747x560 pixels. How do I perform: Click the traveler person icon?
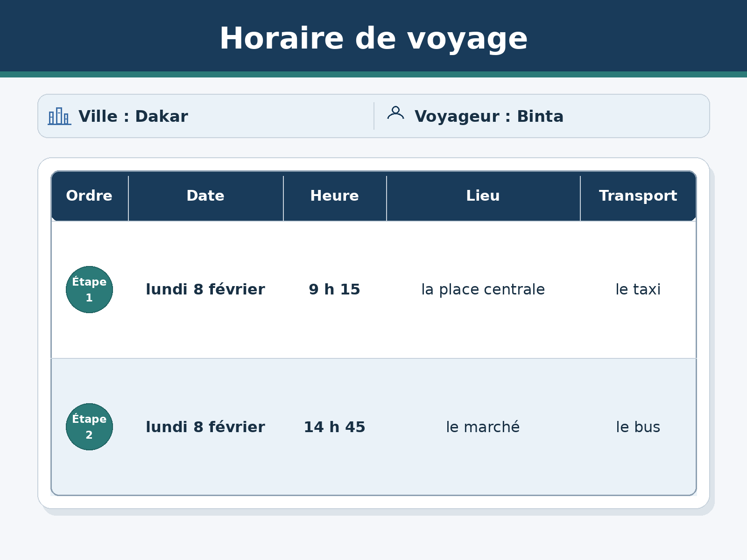pos(395,113)
